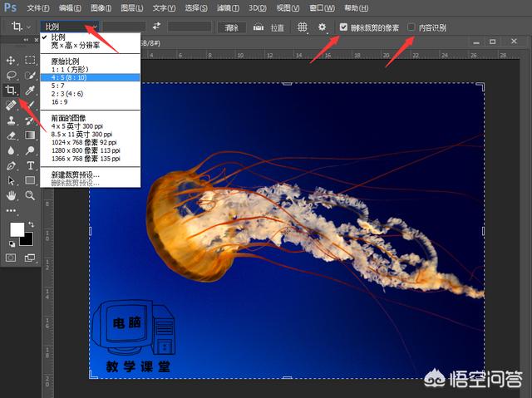532x398 pixels.
Task: Reset default foreground and background colors
Action: [x=12, y=243]
